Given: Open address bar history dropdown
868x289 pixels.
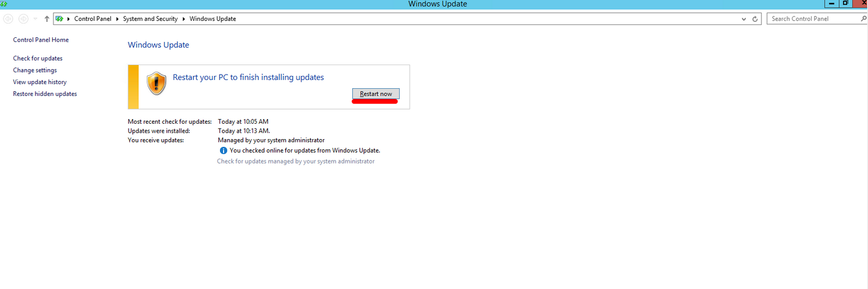Looking at the screenshot, I should 744,19.
